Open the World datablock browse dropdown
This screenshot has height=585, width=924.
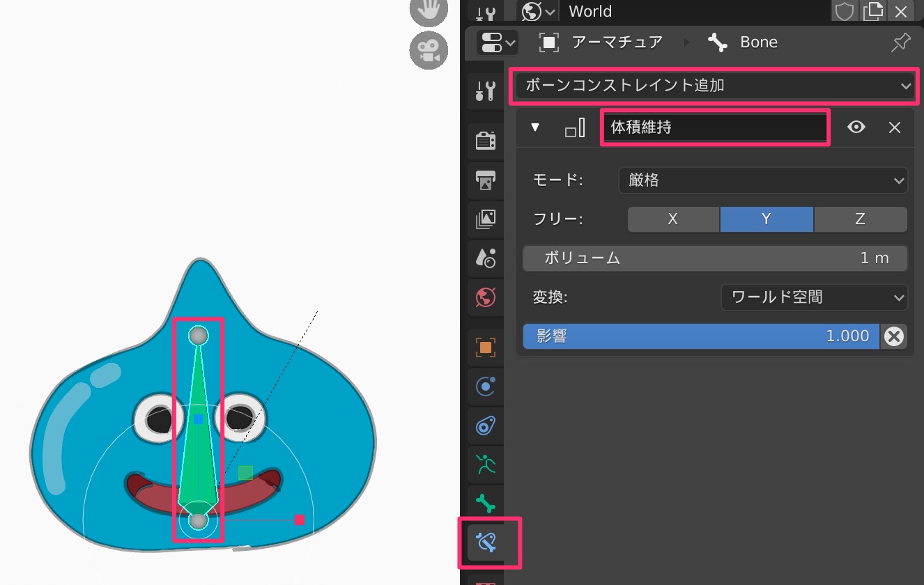point(539,11)
